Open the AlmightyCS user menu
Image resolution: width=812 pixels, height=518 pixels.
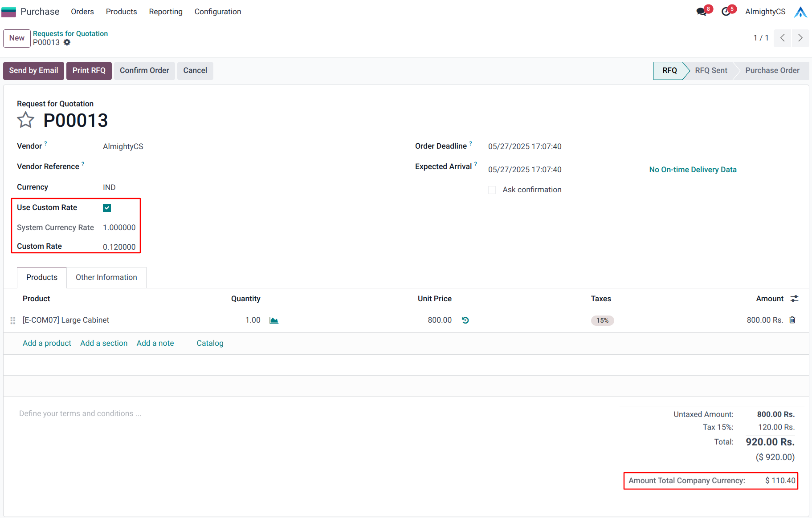click(x=765, y=12)
